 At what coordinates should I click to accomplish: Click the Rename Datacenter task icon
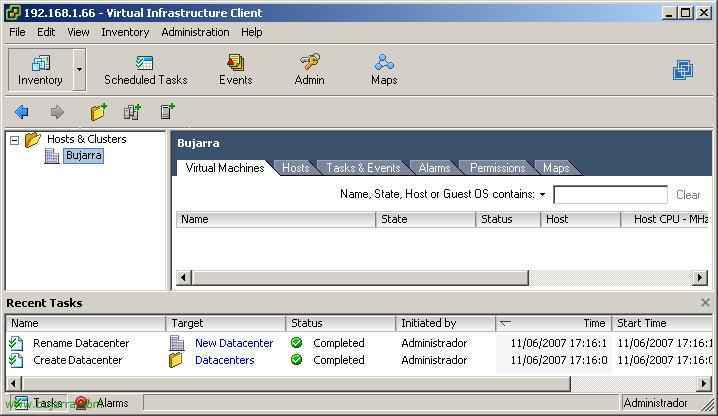pyautogui.click(x=16, y=343)
